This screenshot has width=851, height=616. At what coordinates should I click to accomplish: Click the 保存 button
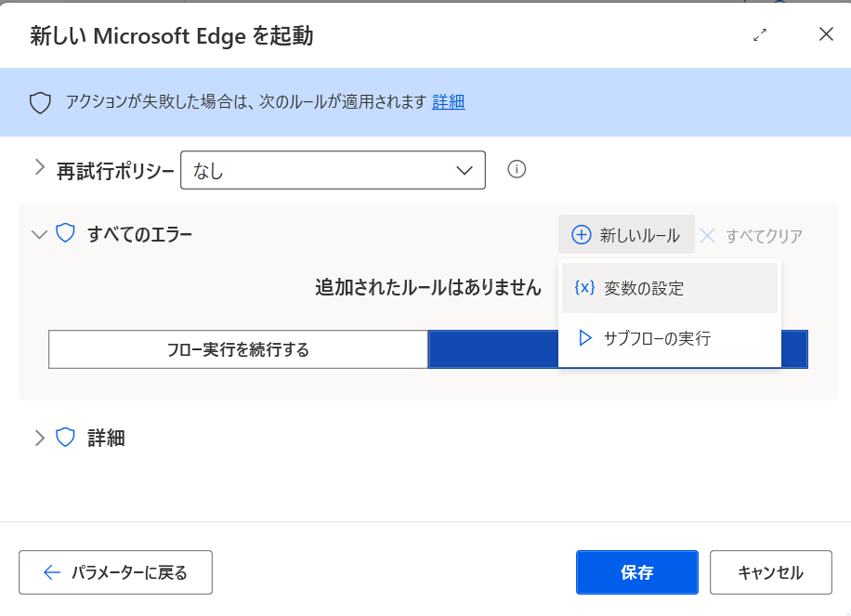point(637,572)
